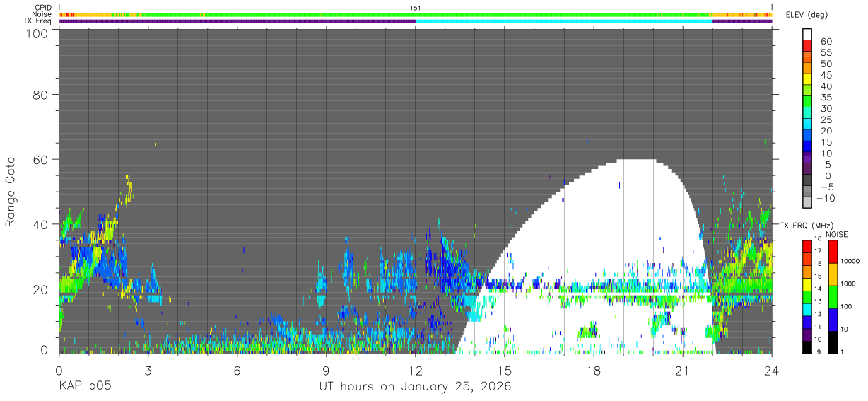The width and height of the screenshot is (868, 401).
Task: Click the '6' hour tick on the UT axis
Action: 237,370
